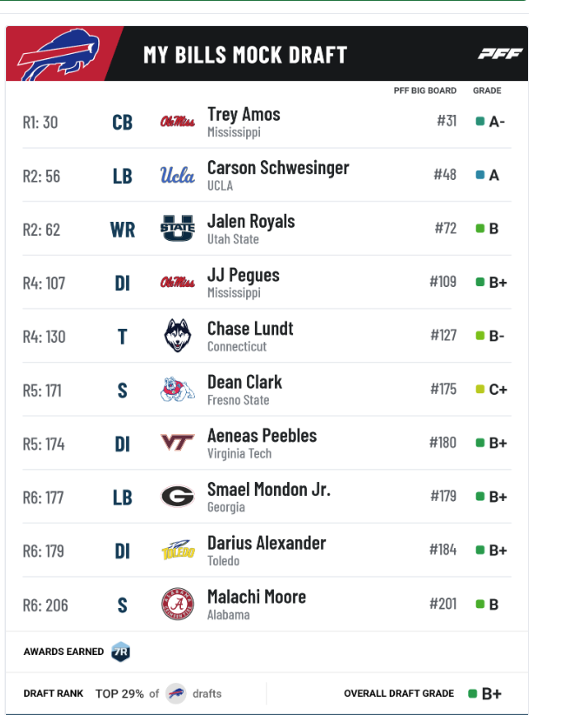This screenshot has height=715, width=588.
Task: Select player name JJ Pegues
Action: pyautogui.click(x=244, y=275)
